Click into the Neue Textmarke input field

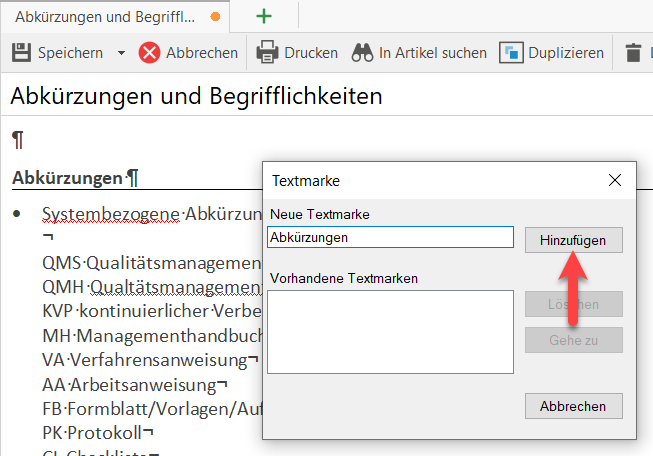tap(390, 238)
